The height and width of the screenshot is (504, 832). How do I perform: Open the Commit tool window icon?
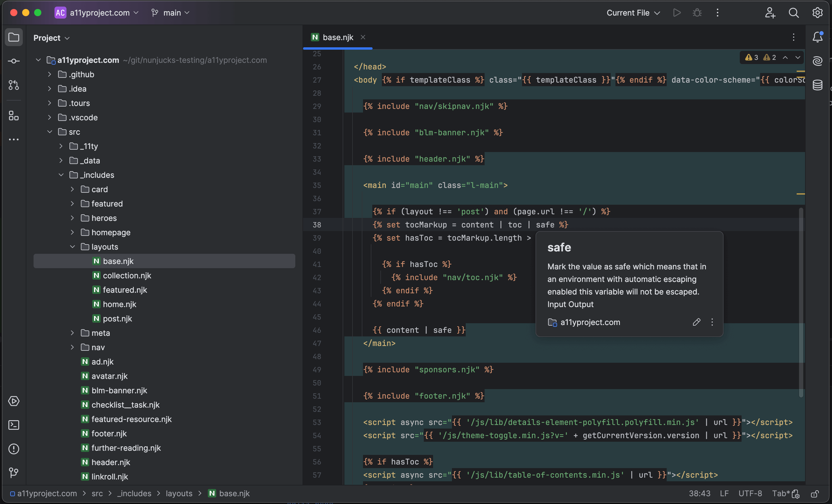tap(13, 61)
